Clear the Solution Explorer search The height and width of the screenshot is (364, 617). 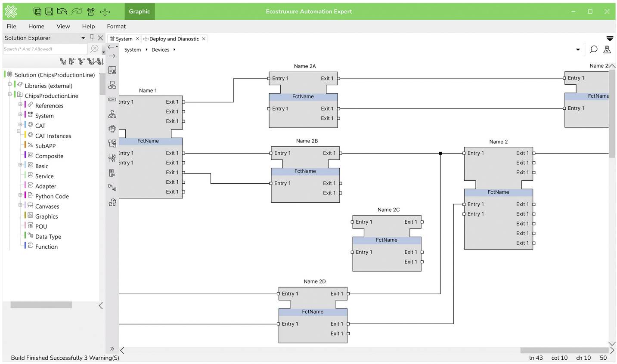(x=95, y=49)
